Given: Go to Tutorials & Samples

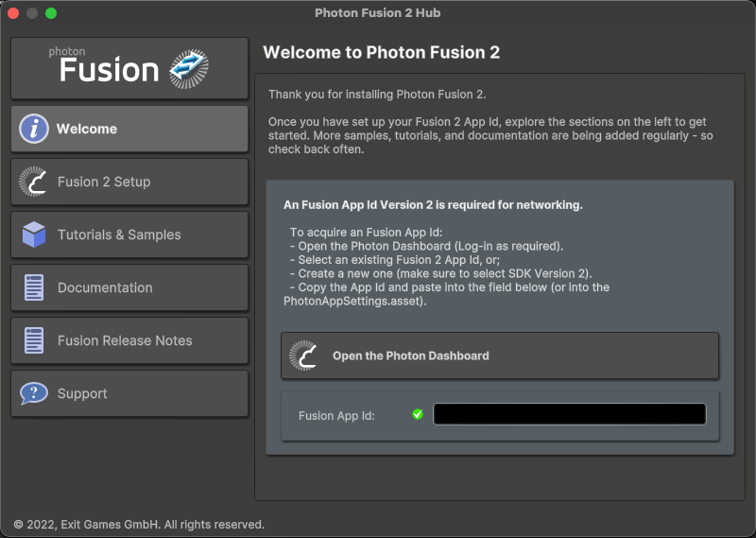Looking at the screenshot, I should (129, 234).
